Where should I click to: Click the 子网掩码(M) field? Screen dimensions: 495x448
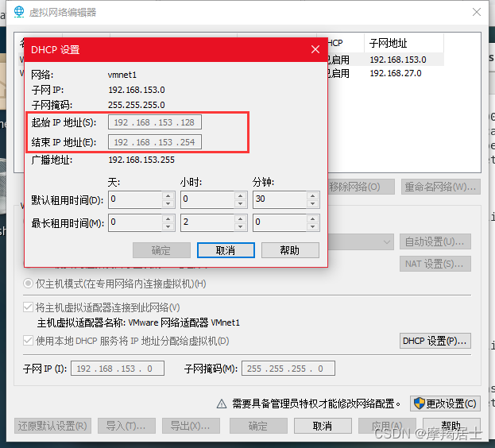coord(288,369)
